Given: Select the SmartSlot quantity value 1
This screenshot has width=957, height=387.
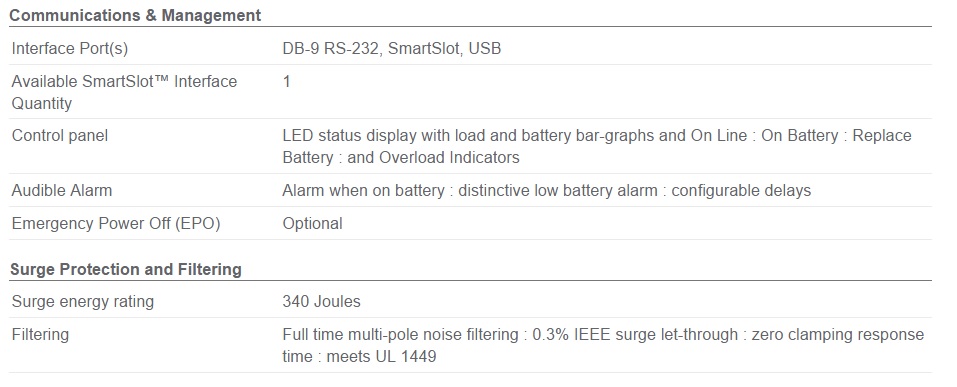Looking at the screenshot, I should point(286,81).
